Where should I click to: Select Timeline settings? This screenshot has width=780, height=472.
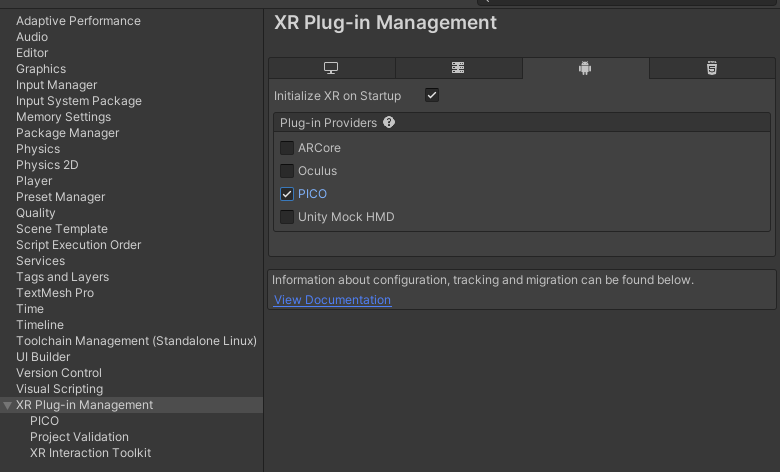(40, 325)
